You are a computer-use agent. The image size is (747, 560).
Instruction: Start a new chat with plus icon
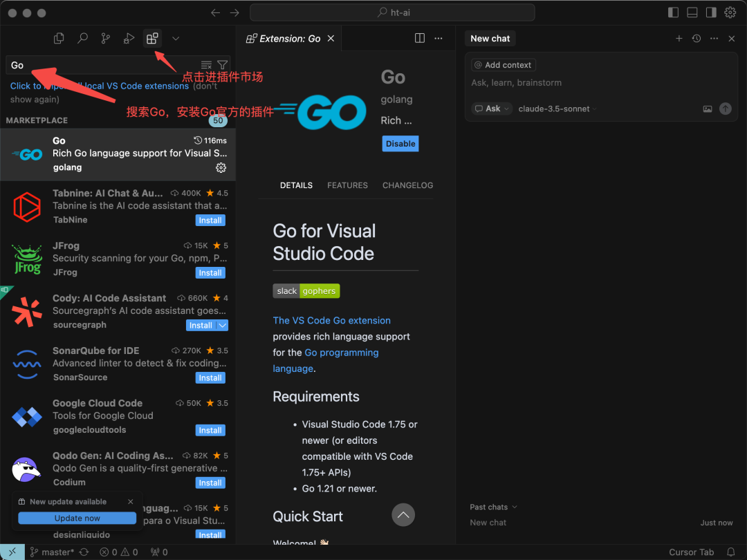(679, 39)
